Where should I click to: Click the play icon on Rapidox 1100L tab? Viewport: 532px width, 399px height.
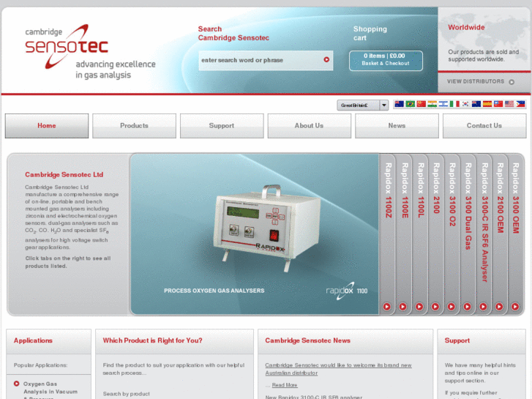419,307
